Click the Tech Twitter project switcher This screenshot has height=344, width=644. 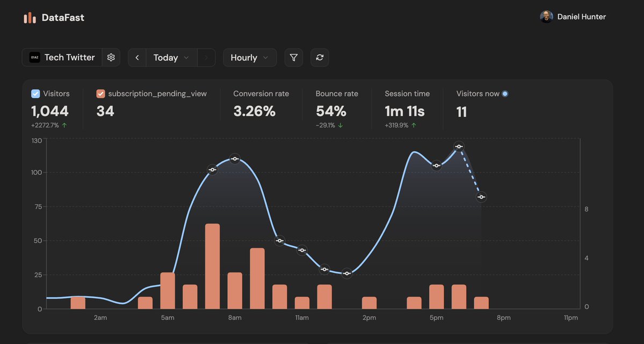[x=70, y=57]
